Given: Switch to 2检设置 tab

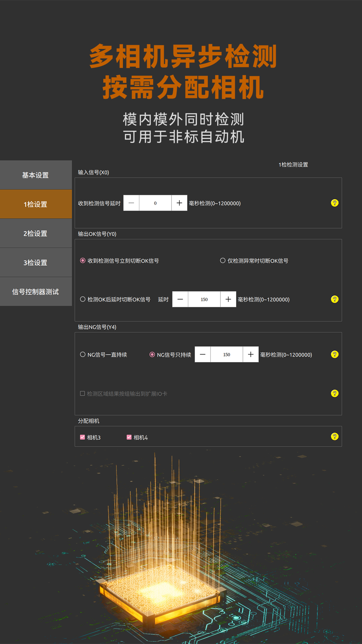Looking at the screenshot, I should (x=36, y=233).
